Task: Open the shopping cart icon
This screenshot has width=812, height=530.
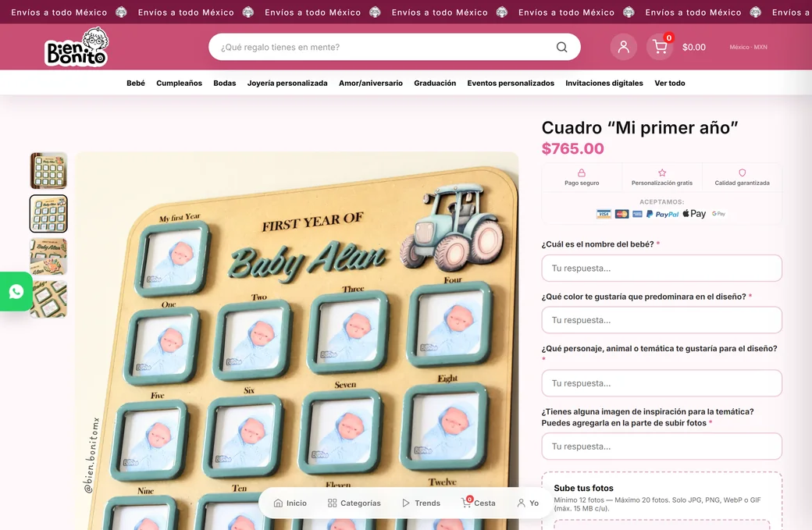Action: (x=660, y=47)
